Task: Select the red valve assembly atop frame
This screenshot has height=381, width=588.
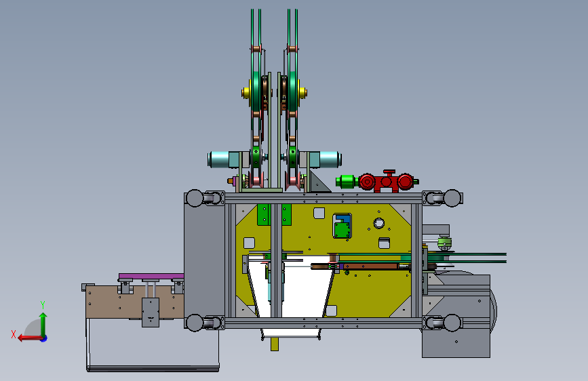Action: pyautogui.click(x=387, y=182)
